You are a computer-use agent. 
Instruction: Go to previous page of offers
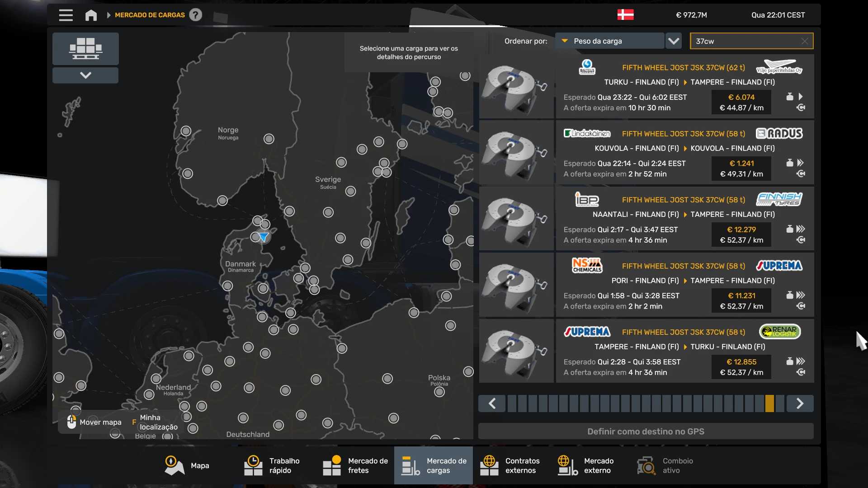492,403
